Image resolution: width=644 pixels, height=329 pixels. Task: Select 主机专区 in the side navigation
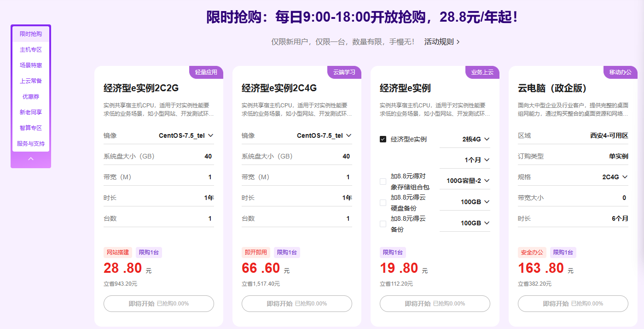click(x=31, y=50)
